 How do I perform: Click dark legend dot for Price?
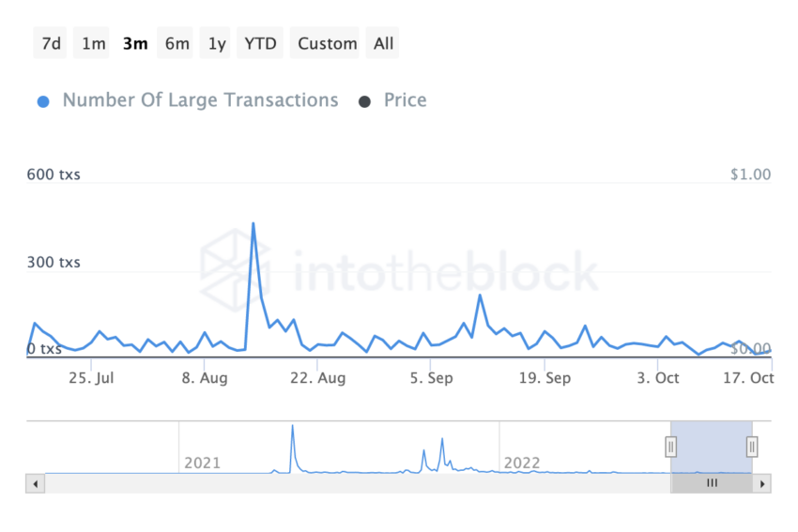(364, 101)
